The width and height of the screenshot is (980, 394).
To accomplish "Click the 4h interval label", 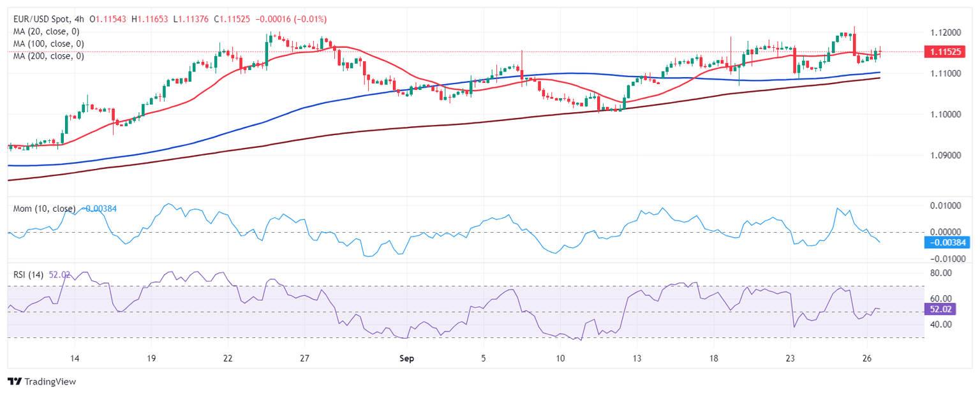I will tap(80, 19).
